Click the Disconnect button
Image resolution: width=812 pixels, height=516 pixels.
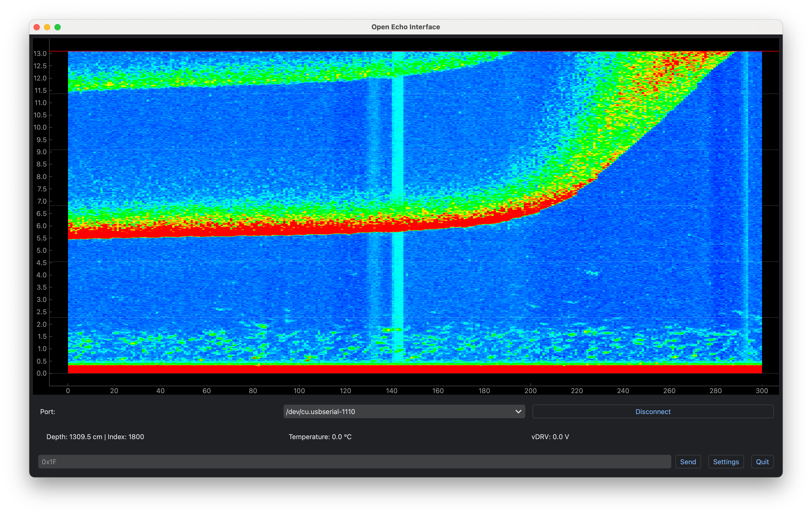652,411
